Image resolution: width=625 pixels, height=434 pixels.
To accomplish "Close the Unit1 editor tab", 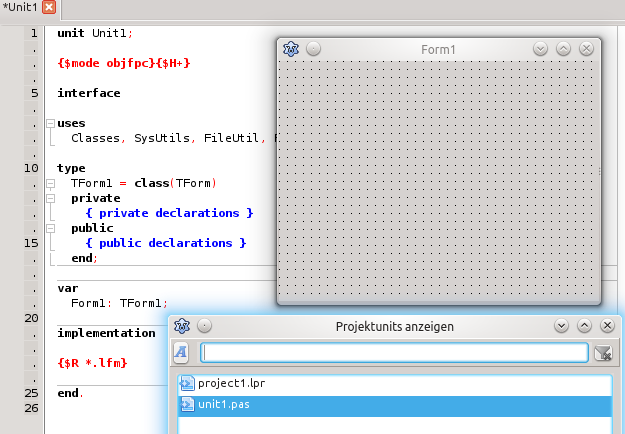I will [x=49, y=8].
